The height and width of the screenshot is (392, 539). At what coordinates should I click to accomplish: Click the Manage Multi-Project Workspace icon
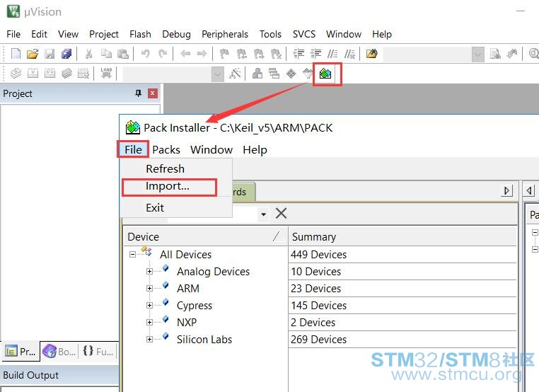(x=274, y=74)
